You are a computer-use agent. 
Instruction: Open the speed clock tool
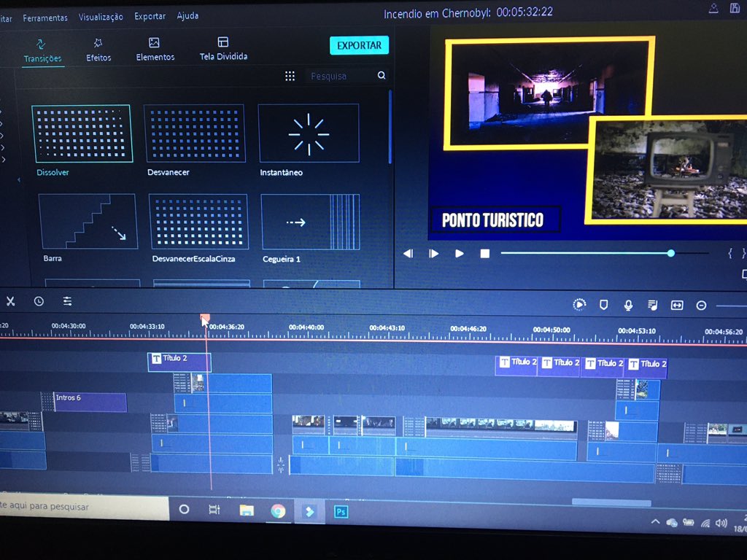pyautogui.click(x=39, y=301)
